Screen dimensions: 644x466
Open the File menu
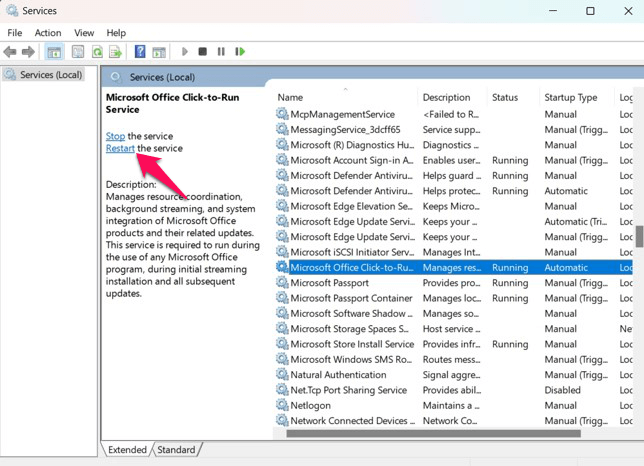tap(14, 33)
